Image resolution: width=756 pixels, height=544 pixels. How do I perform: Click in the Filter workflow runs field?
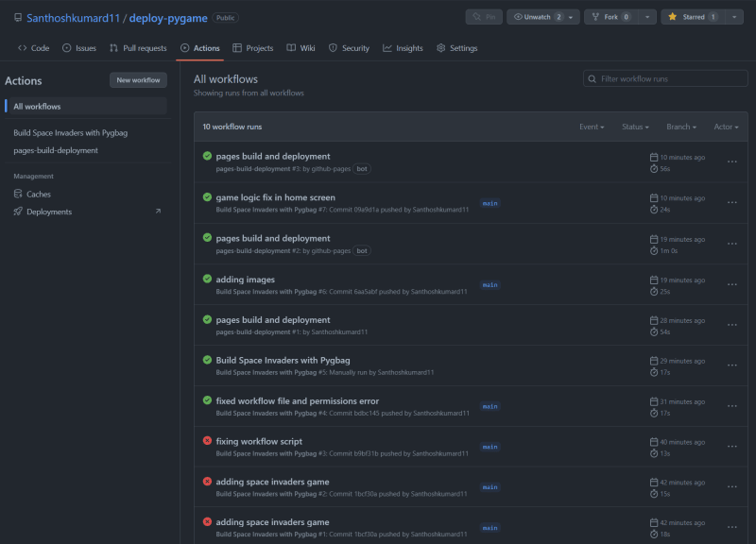click(665, 78)
